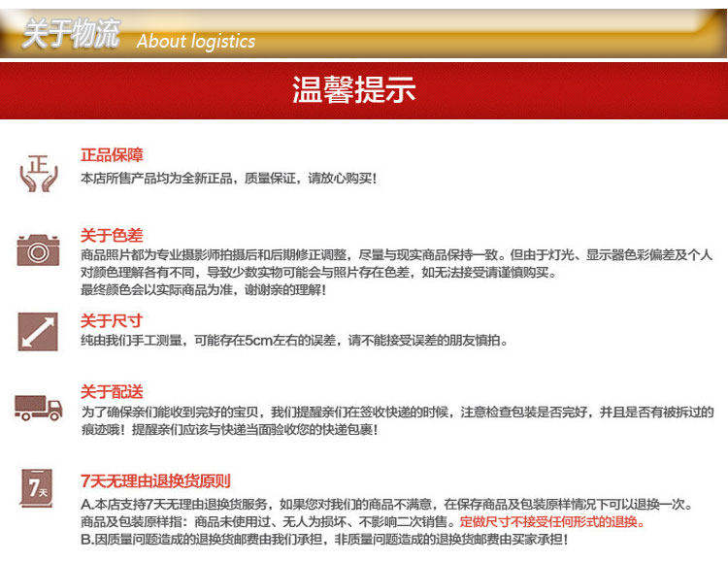This screenshot has height=562, width=728.
Task: Click the line A.本店支持7天无理由退换货服务
Action: tap(387, 505)
